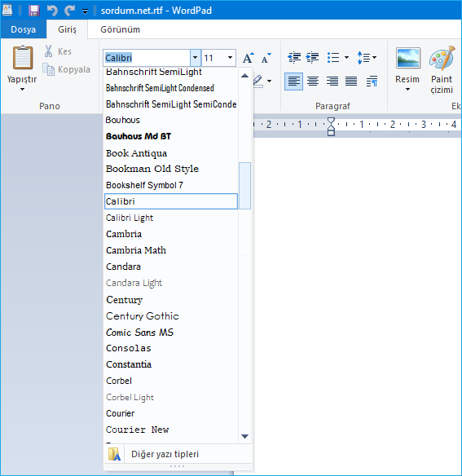Decrease the paragraph indent
Viewport: 462px width, 476px height.
[x=294, y=57]
